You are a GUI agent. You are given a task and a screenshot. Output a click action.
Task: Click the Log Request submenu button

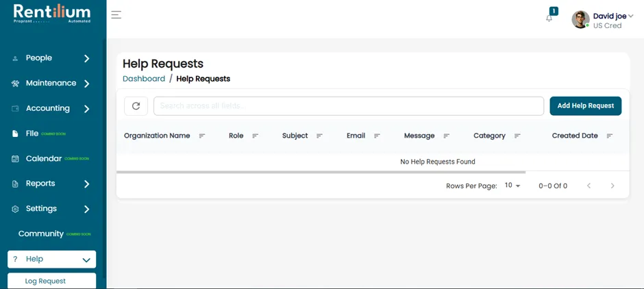[52, 281]
